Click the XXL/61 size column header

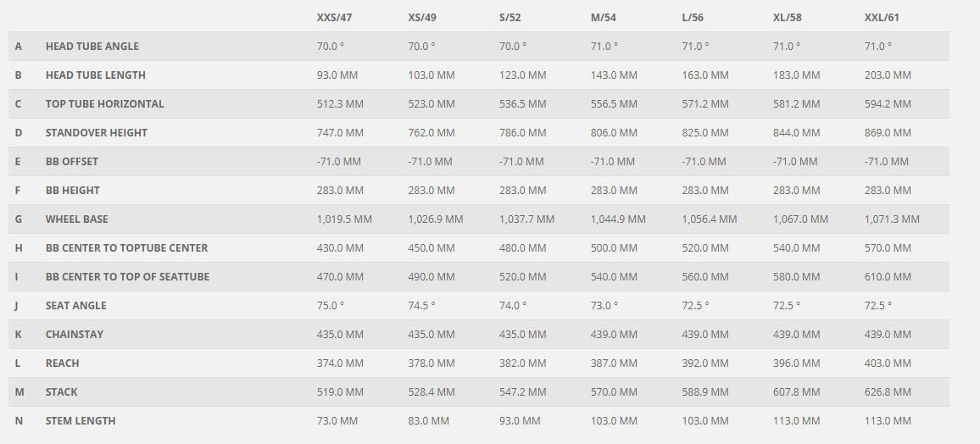click(883, 18)
